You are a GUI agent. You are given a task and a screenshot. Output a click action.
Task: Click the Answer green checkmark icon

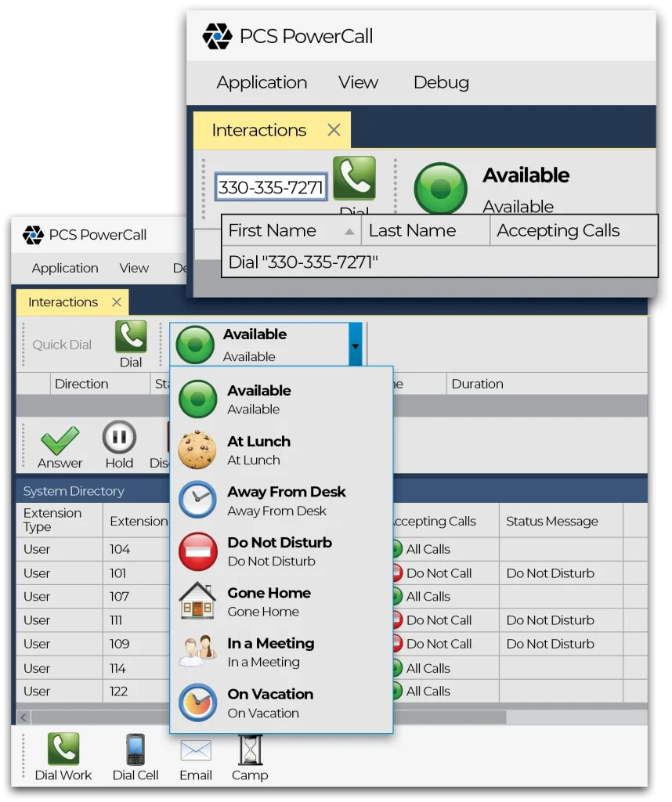click(x=60, y=439)
